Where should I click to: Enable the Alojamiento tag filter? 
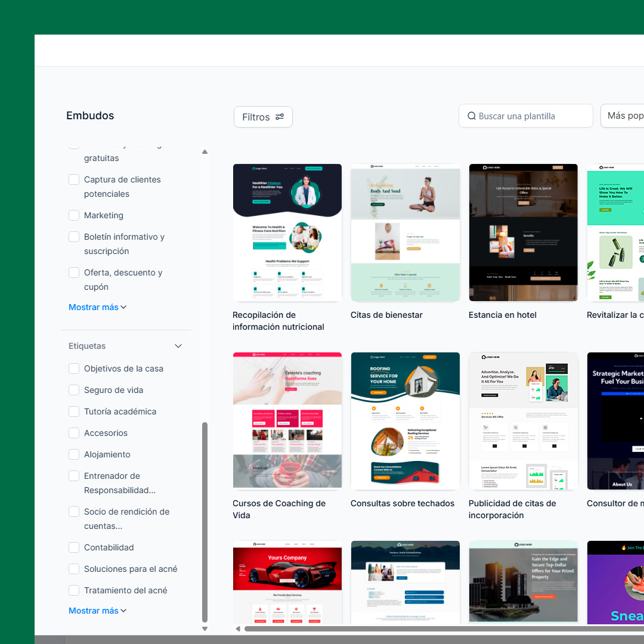point(74,454)
